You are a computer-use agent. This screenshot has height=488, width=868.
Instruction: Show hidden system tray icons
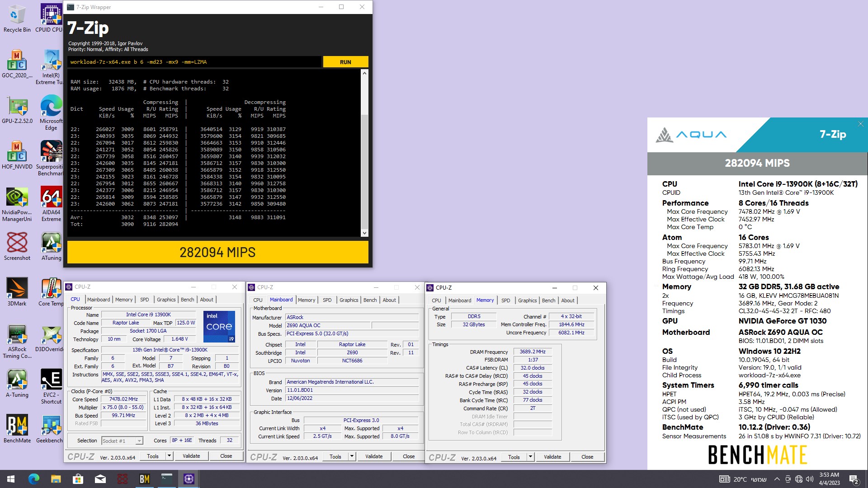pyautogui.click(x=777, y=479)
